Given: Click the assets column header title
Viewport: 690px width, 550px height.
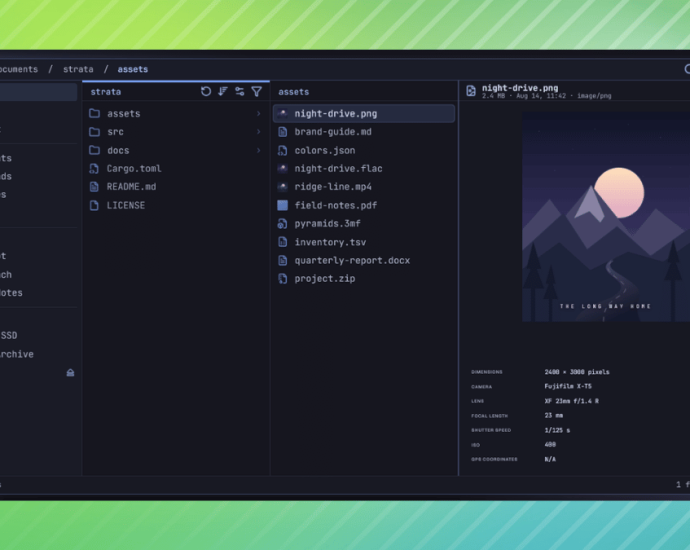Looking at the screenshot, I should pyautogui.click(x=294, y=92).
